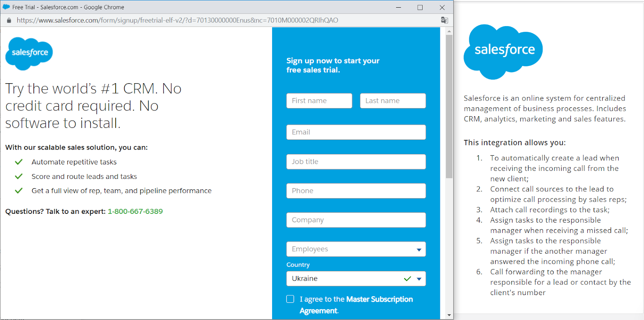Viewport: 644px width, 320px height.
Task: Click the 'Score and route leads and tasks' text
Action: point(84,176)
